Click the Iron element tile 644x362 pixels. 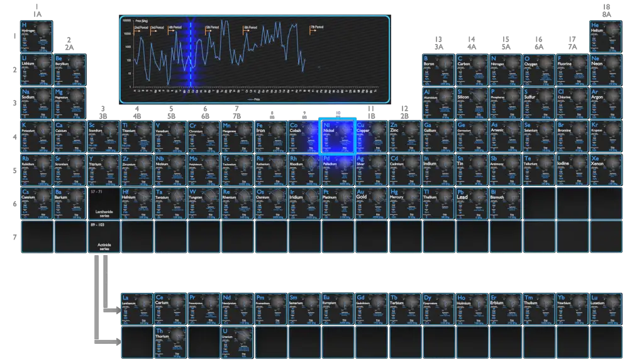271,136
